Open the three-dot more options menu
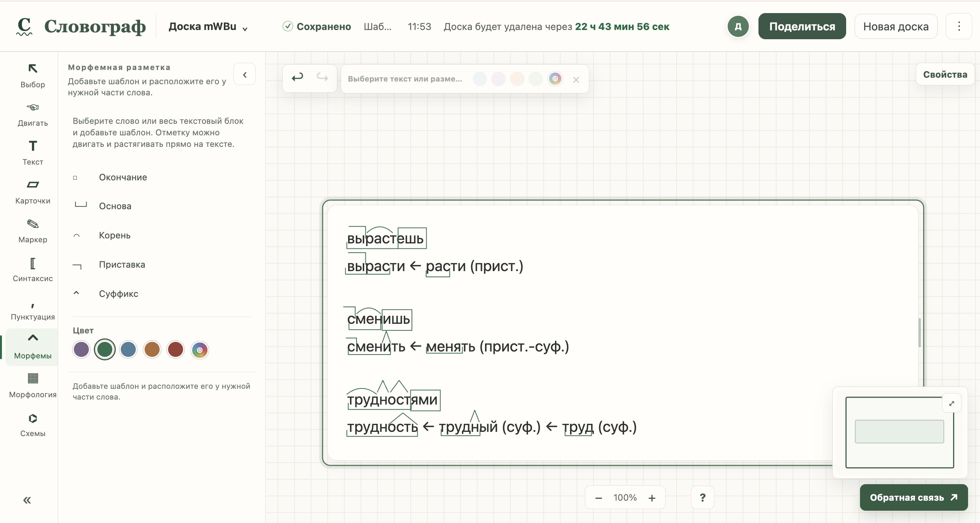The image size is (980, 523). click(x=959, y=27)
